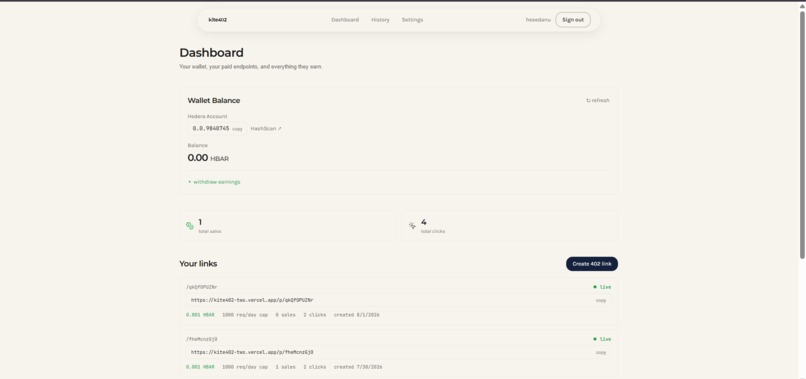Copy the fheMcnzGjO link URL
Screen dimensions: 806x379
601,353
